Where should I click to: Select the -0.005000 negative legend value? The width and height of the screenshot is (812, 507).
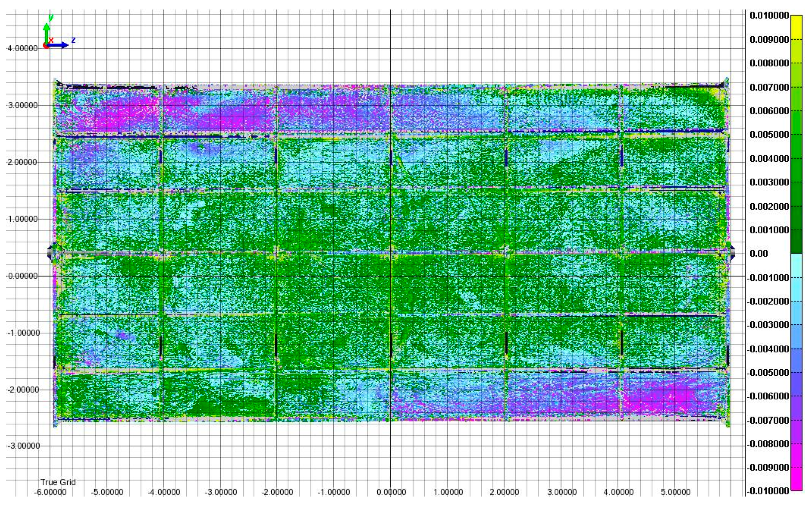[x=768, y=373]
